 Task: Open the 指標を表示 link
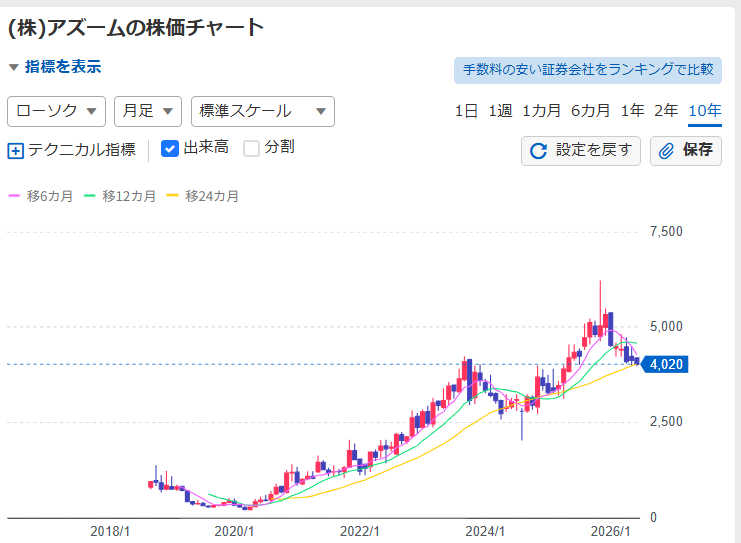pos(63,67)
